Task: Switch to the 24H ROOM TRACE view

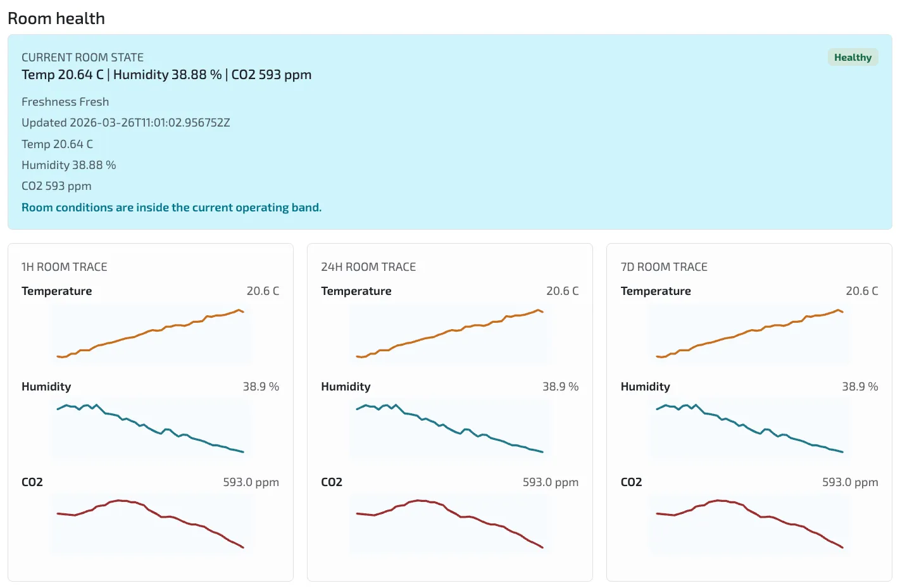Action: [368, 266]
